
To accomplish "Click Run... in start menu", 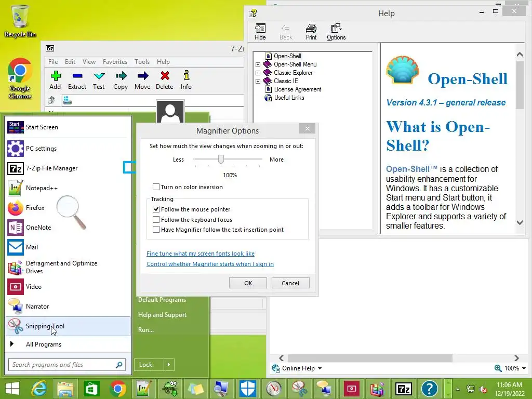I will 146,330.
